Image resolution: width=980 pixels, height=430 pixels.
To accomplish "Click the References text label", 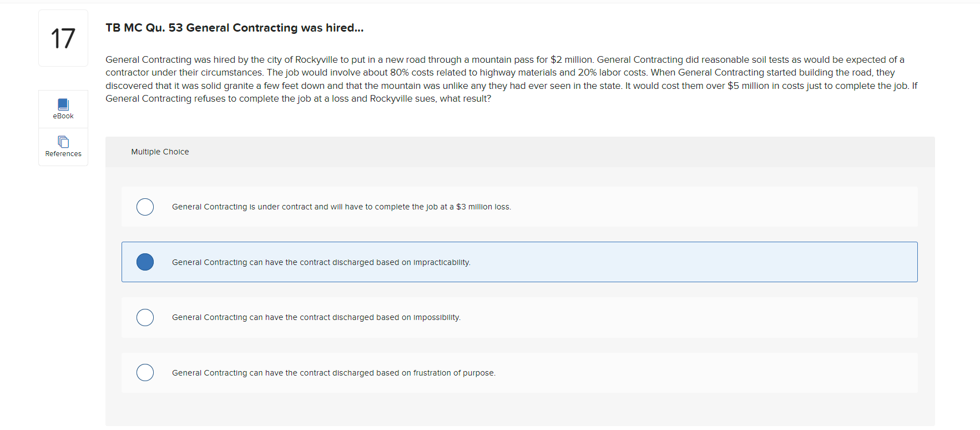I will (x=63, y=154).
